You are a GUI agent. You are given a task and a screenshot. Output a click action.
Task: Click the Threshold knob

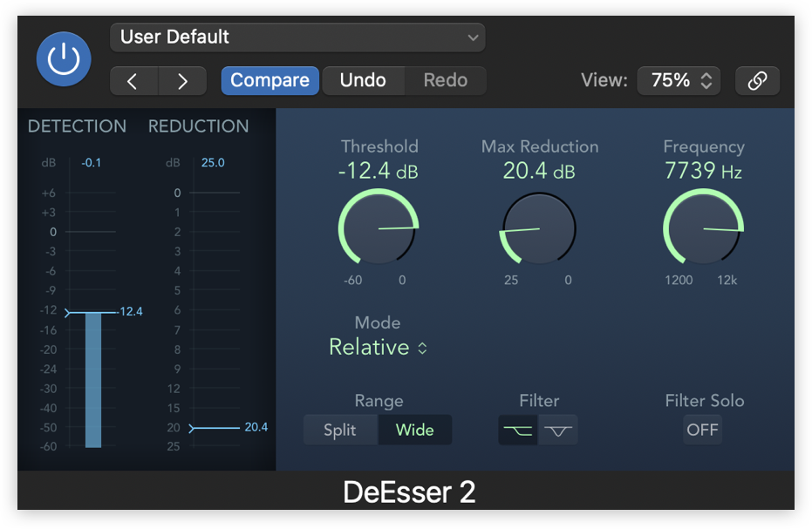[x=379, y=227]
